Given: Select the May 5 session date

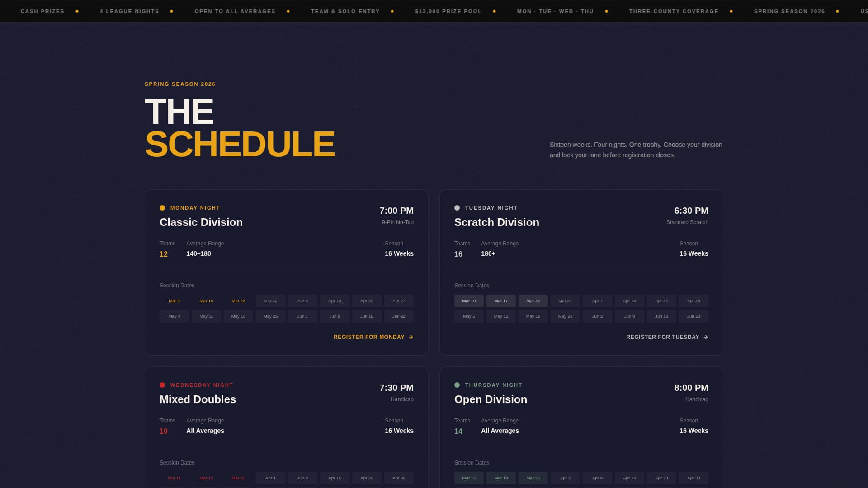Looking at the screenshot, I should (469, 316).
